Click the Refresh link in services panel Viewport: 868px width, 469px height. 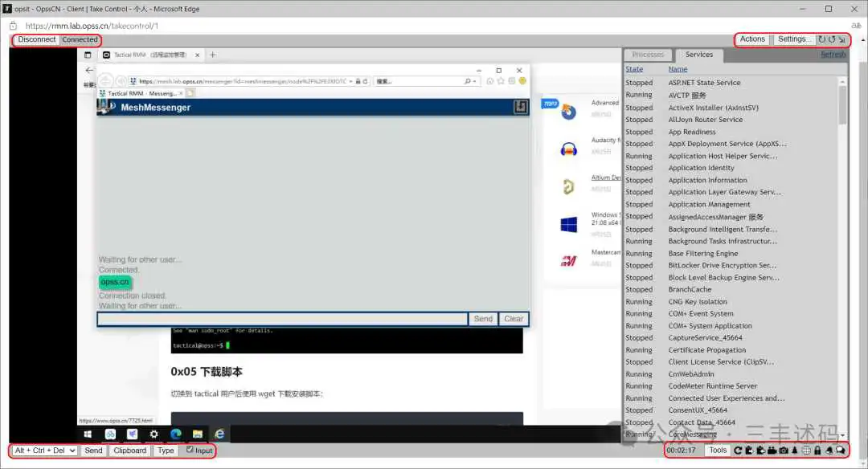[x=833, y=55]
